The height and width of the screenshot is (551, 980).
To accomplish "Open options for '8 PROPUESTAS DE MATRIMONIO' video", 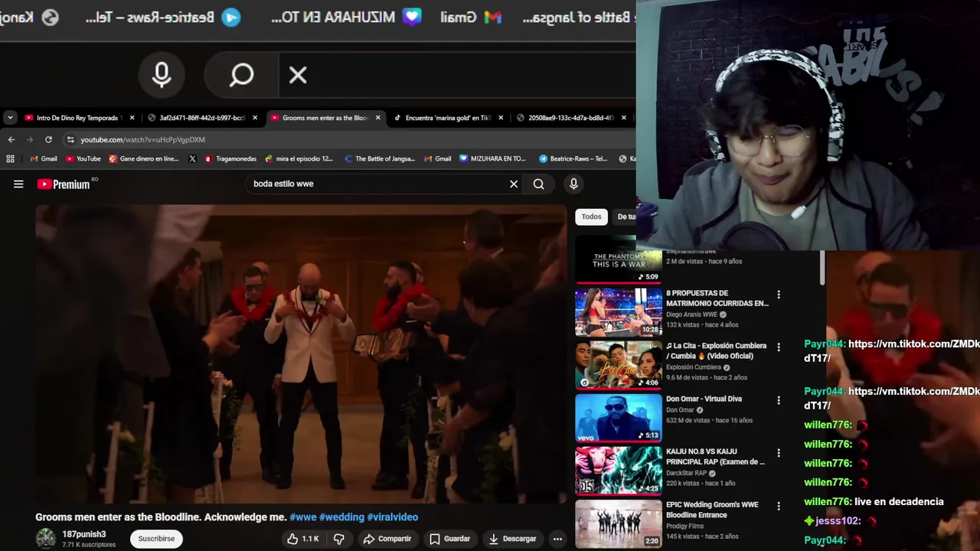I will point(779,295).
